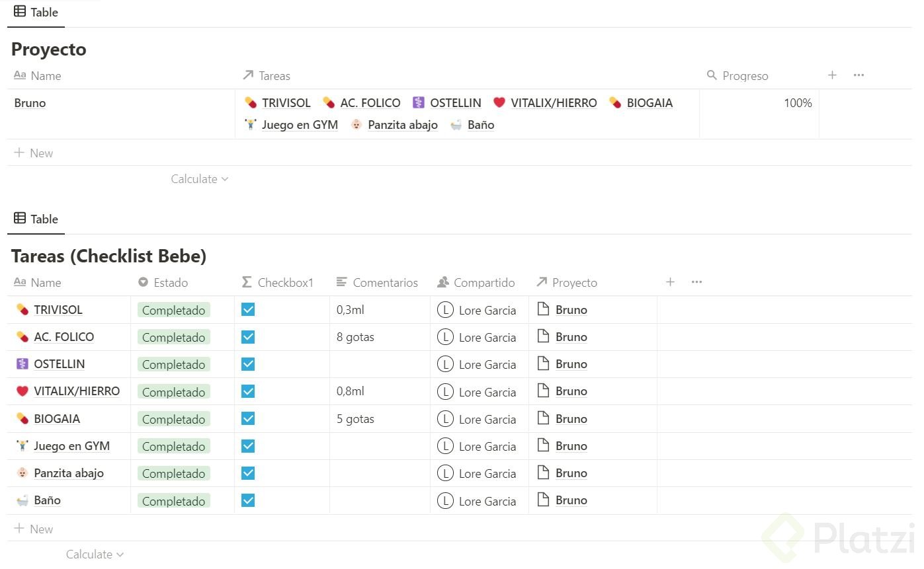Screen dimensions: 924x569
Task: Open the AC. FOLICO chip in Bruno's Tareas cell
Action: click(362, 103)
